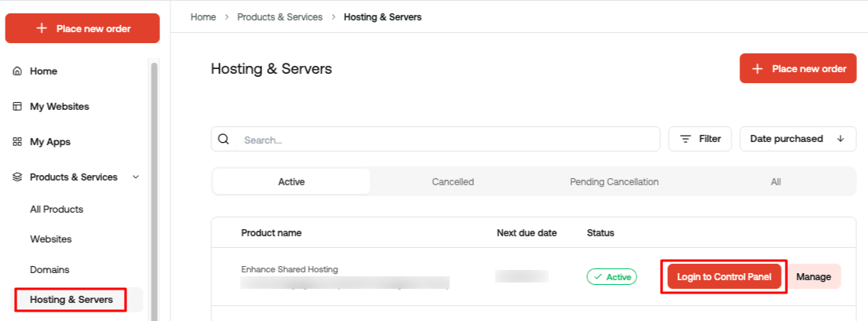The height and width of the screenshot is (321, 868).
Task: Click the sidebar vertical scrollbar
Action: coord(154,188)
